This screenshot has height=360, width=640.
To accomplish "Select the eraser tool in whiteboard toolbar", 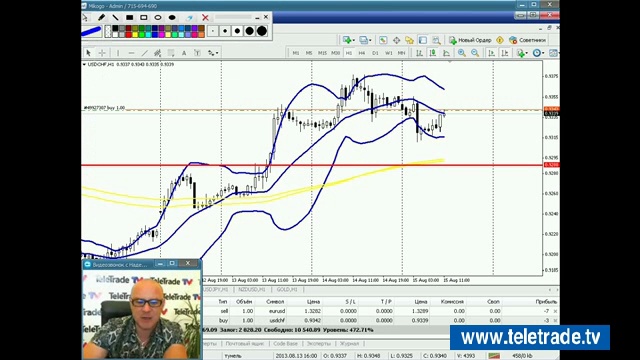I will 190,18.
